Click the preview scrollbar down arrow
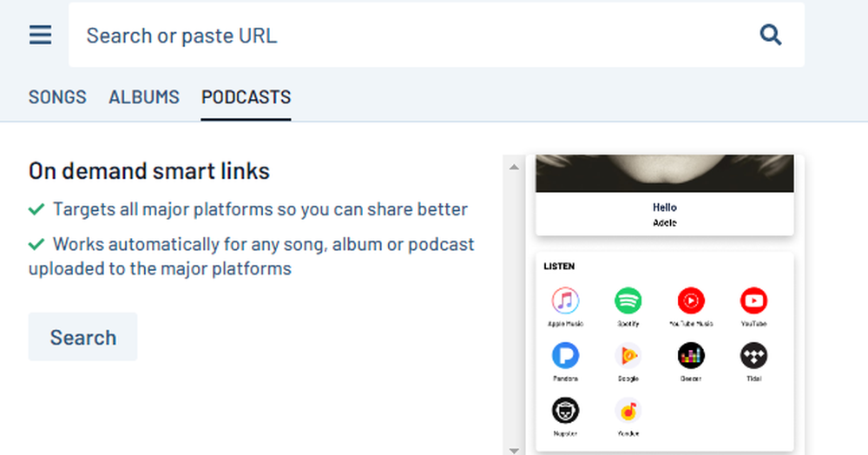Screen dimensions: 868x455 click(514, 450)
